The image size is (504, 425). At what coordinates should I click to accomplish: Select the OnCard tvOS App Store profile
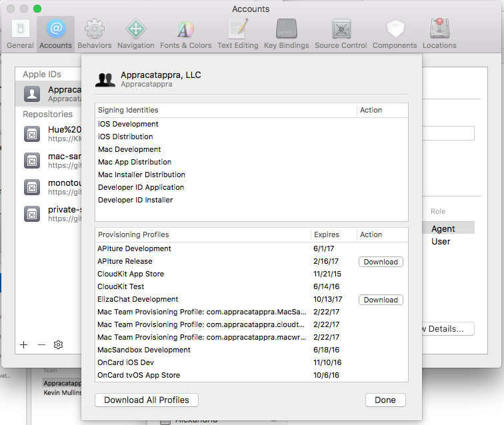tap(251, 375)
